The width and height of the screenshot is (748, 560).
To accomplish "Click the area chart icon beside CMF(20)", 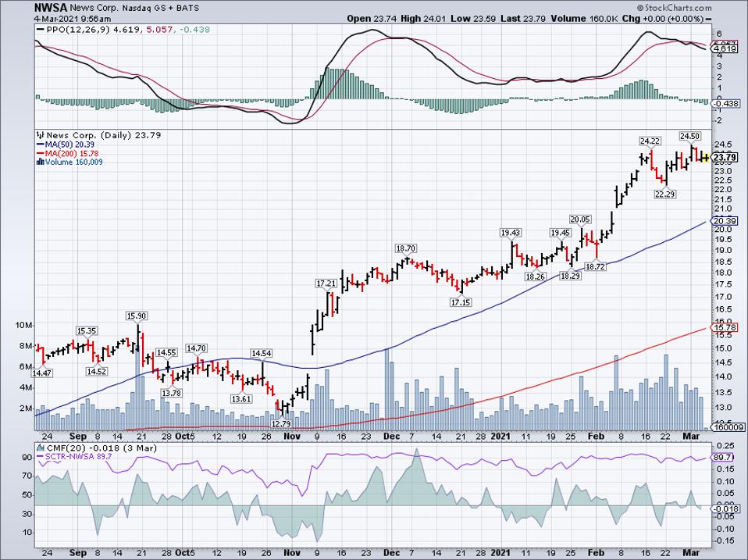I will click(41, 448).
